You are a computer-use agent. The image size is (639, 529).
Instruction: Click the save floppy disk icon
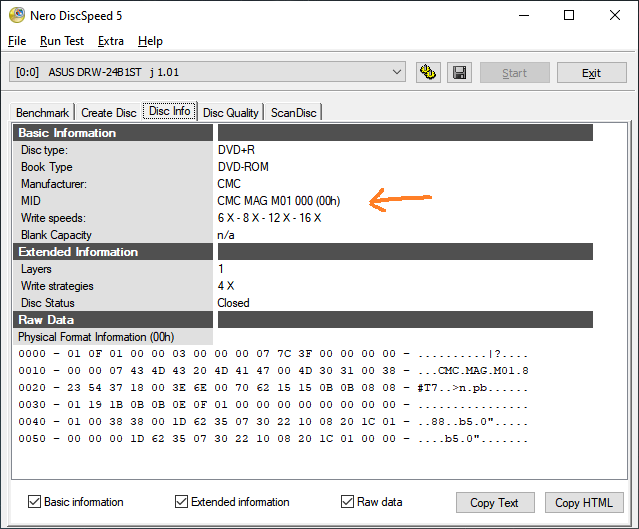(x=459, y=73)
